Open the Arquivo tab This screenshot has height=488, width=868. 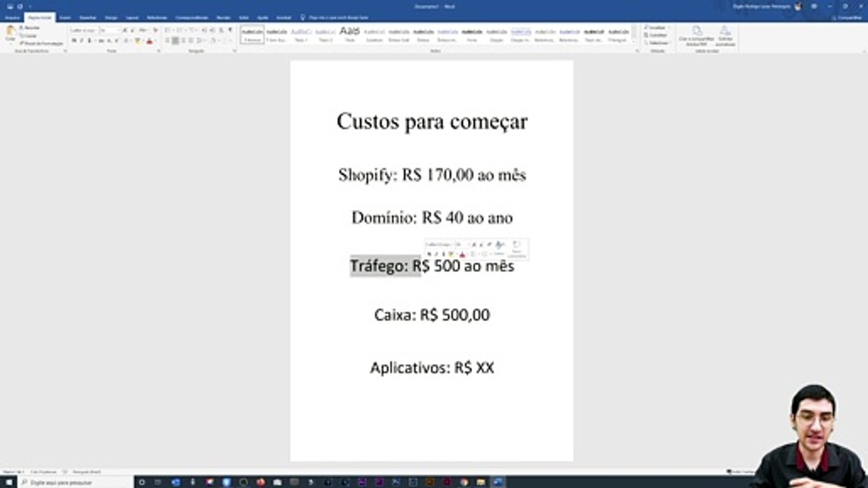pos(12,18)
